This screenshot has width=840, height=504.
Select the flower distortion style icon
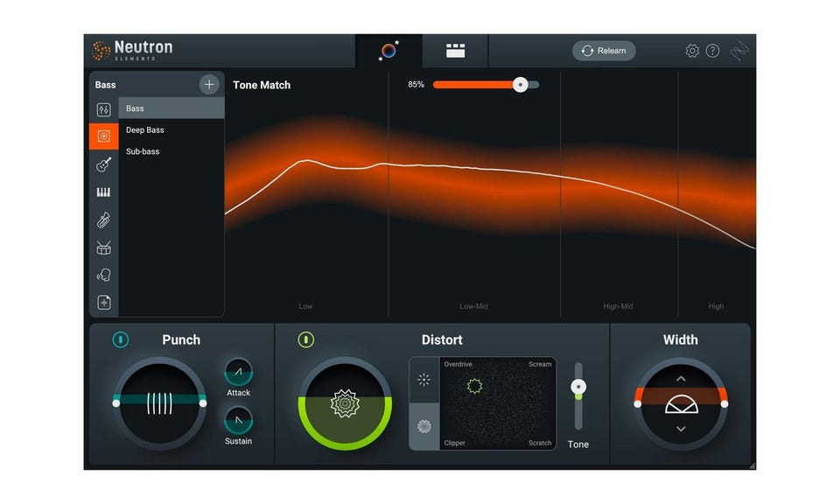423,426
